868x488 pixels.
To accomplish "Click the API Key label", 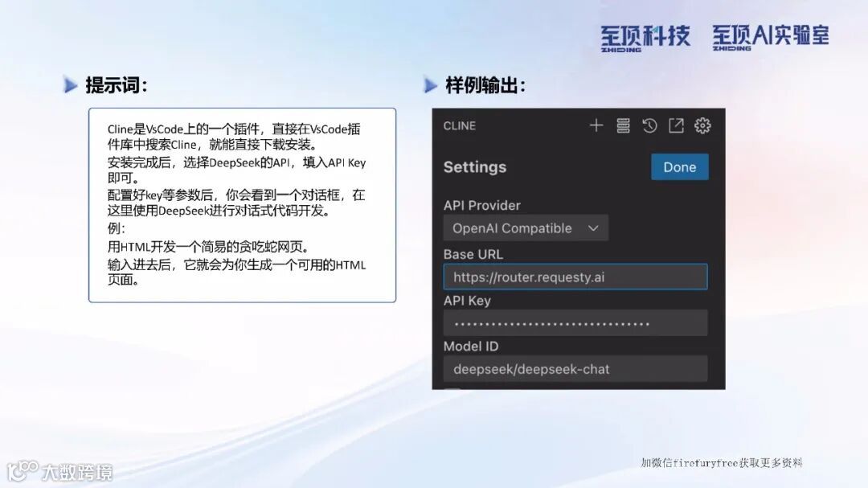I will 467,300.
